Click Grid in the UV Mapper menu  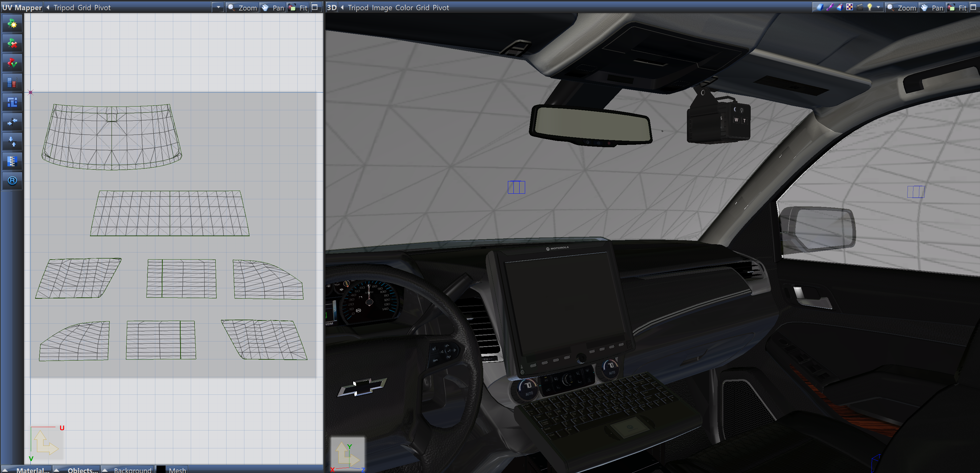coord(84,8)
